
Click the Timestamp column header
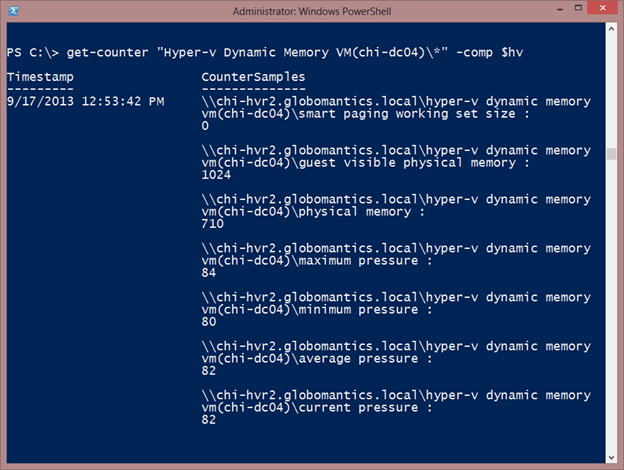pyautogui.click(x=40, y=77)
